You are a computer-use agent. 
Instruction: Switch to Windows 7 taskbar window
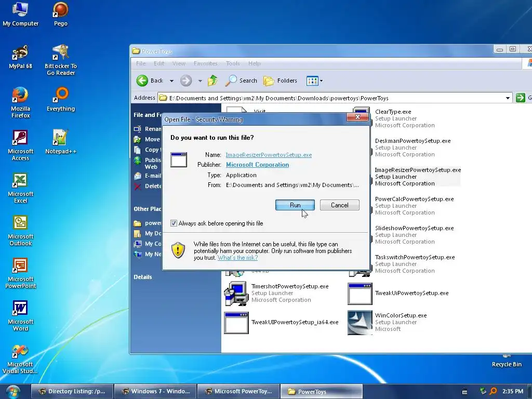click(x=155, y=391)
